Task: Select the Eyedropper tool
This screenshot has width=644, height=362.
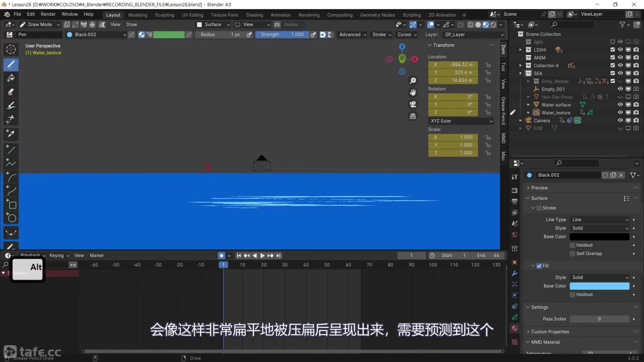Action: pyautogui.click(x=11, y=134)
